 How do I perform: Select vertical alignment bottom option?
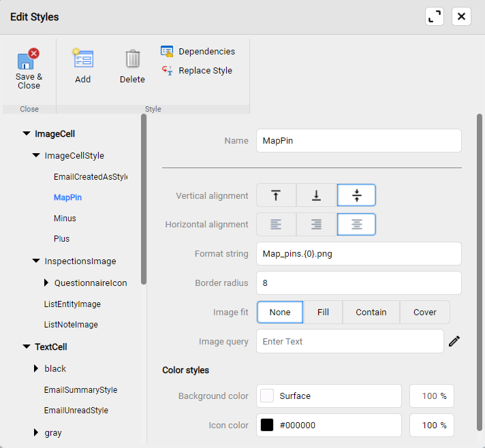pyautogui.click(x=316, y=195)
